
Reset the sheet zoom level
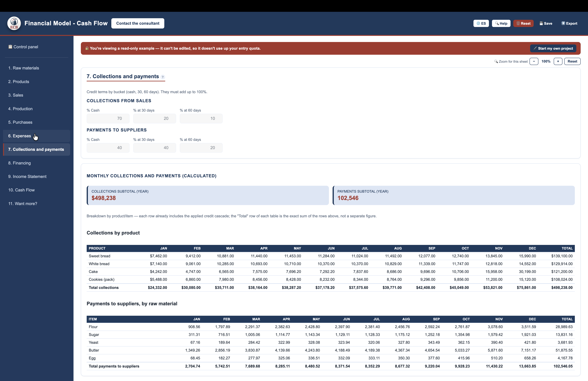tap(572, 61)
